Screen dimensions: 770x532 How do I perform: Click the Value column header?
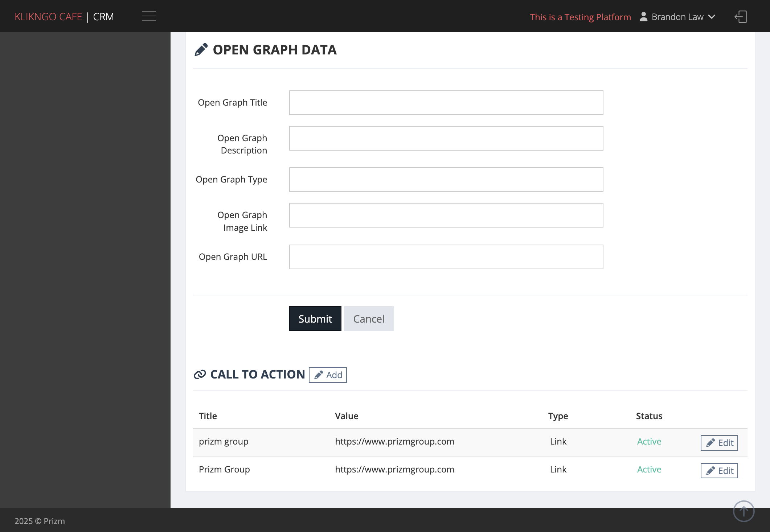(x=347, y=416)
